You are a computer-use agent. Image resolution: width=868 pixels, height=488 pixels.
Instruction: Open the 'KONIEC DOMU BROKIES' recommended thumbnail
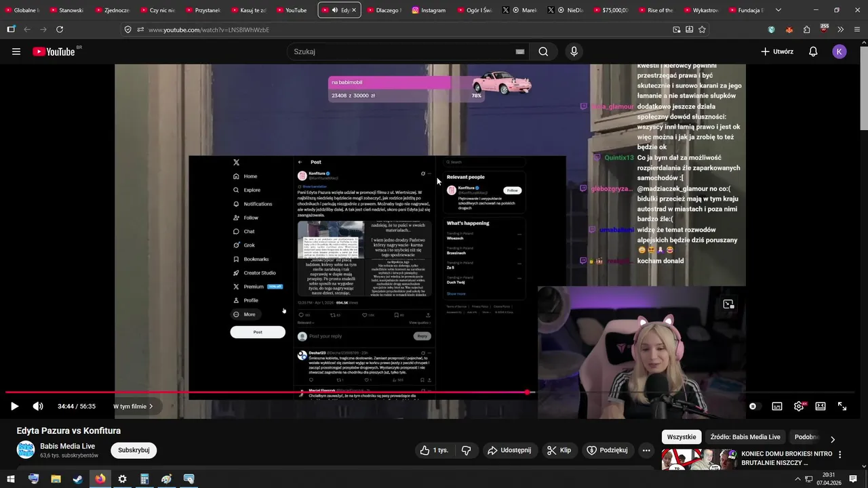click(698, 459)
